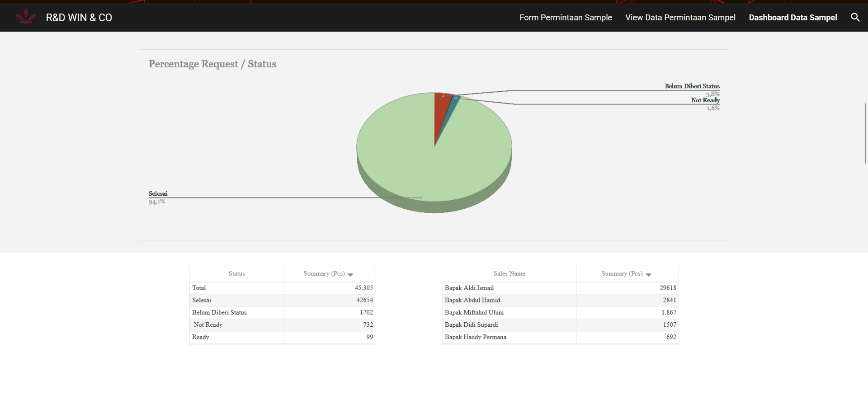
Task: Click the Status column header
Action: pyautogui.click(x=236, y=273)
